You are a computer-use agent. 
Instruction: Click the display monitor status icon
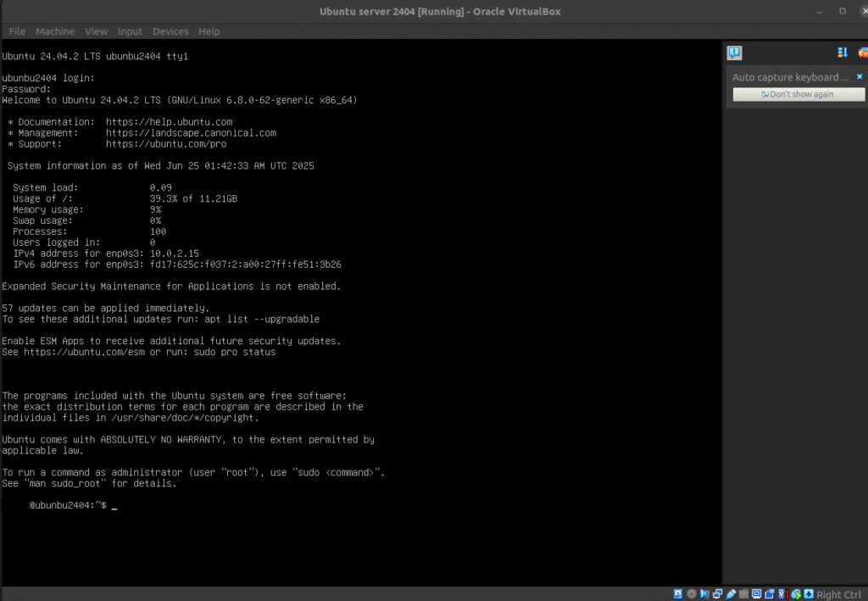(x=756, y=594)
